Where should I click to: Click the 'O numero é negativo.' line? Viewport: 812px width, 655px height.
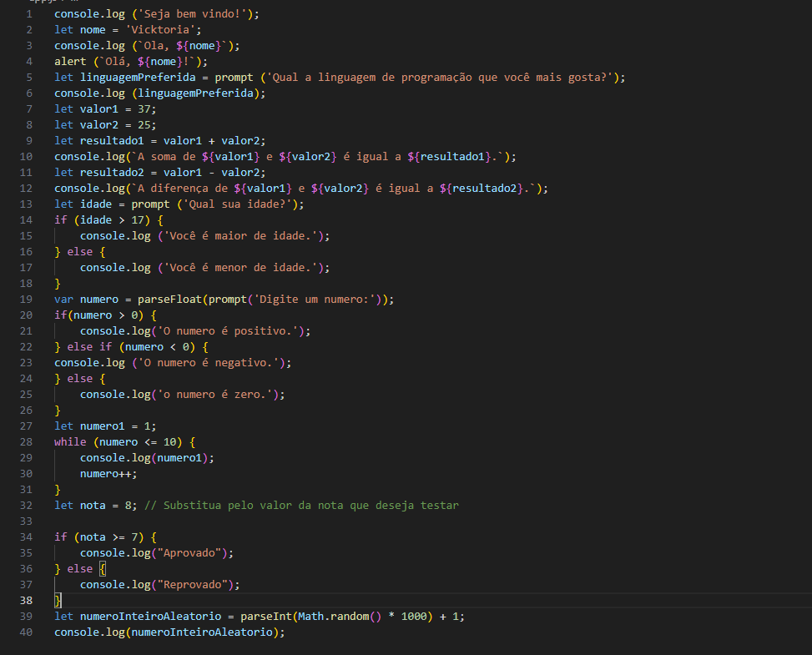click(x=173, y=363)
